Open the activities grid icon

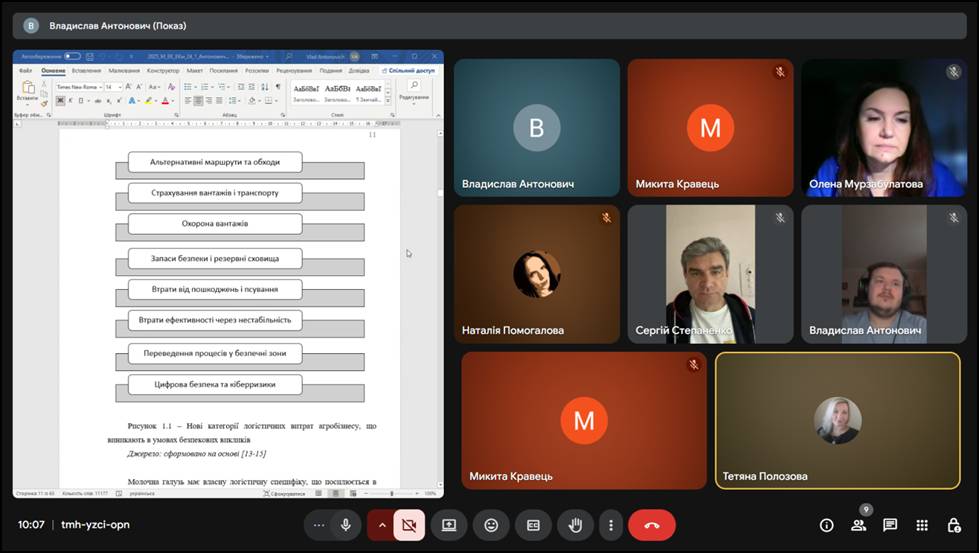pos(922,525)
